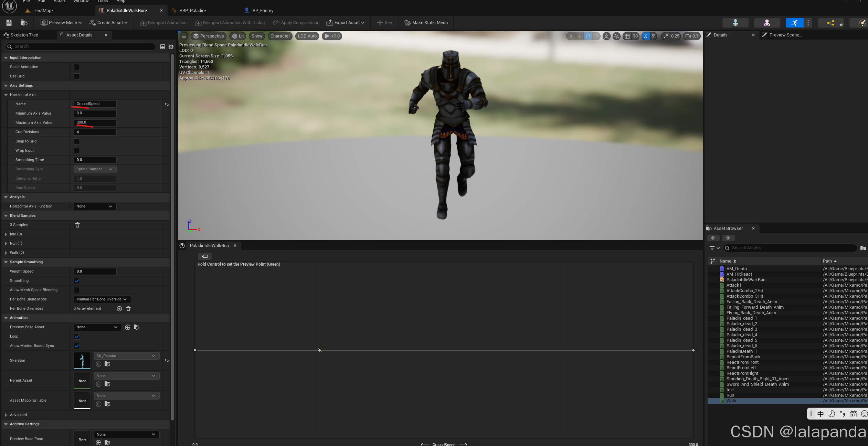This screenshot has height=446, width=868.
Task: Switch to Skeleton editor mode icon
Action: coord(735,23)
